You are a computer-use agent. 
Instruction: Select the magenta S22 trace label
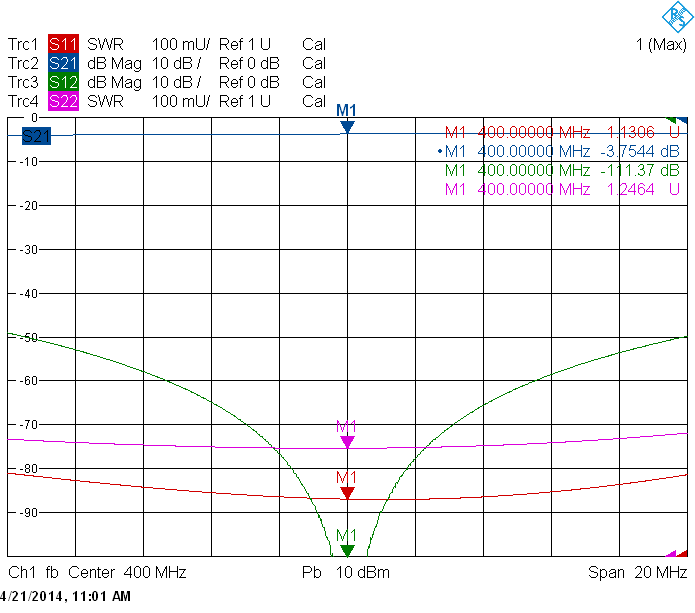pos(63,101)
